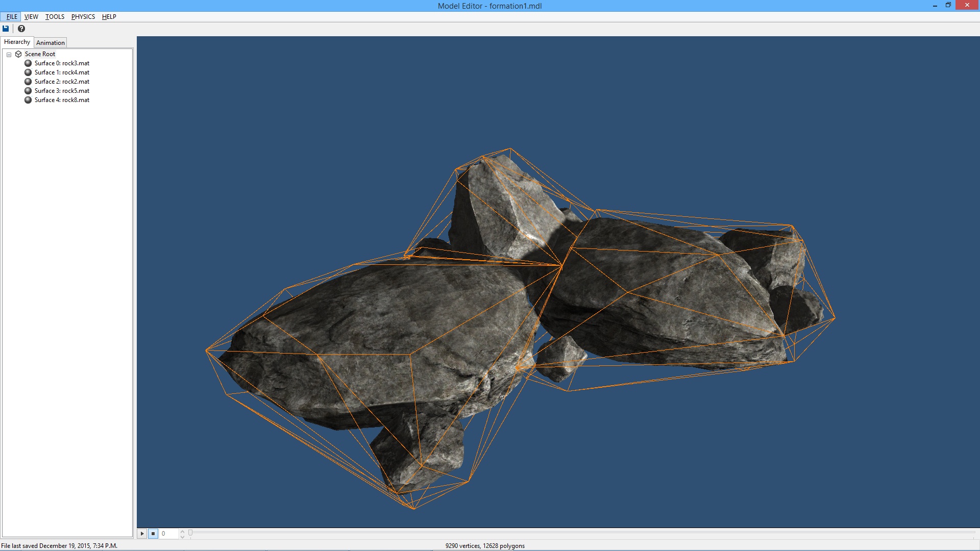
Task: Click the sphere icon of Surface 1: rock4.mat
Action: 28,72
